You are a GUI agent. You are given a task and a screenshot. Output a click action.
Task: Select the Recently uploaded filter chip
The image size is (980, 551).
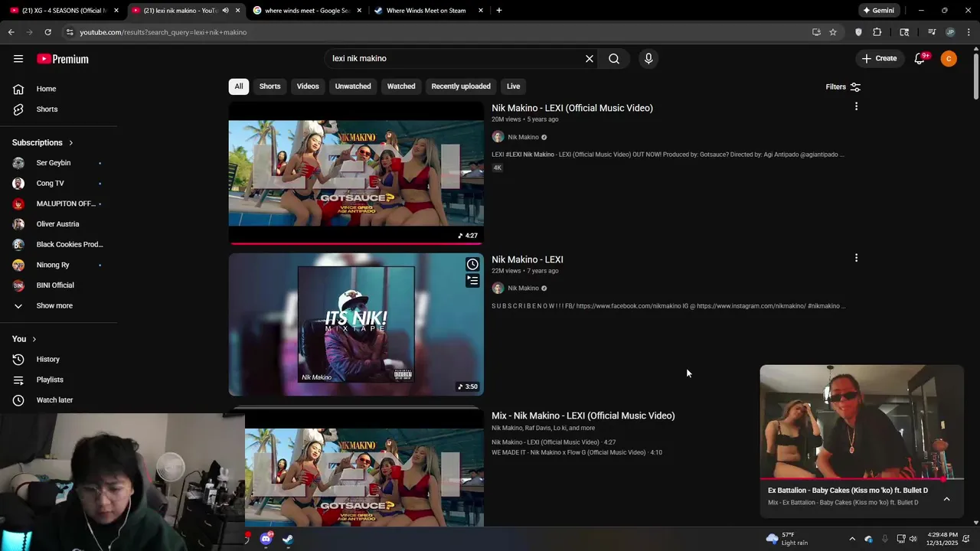pyautogui.click(x=461, y=86)
